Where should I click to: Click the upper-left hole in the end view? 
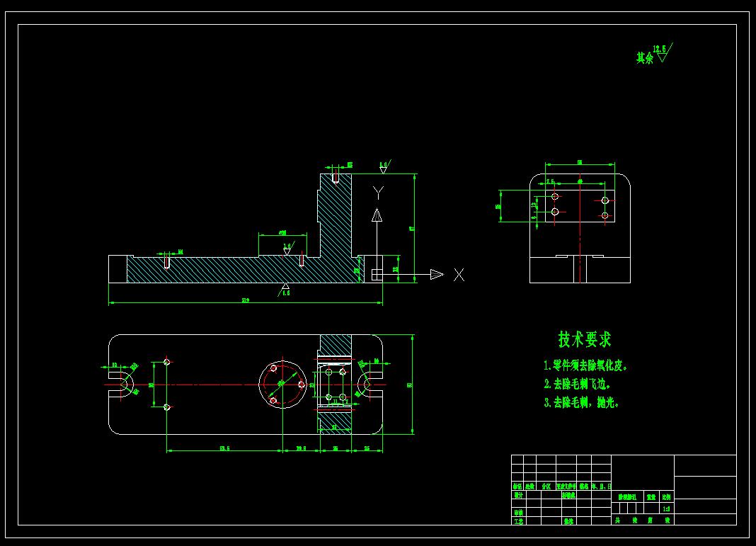coord(555,196)
